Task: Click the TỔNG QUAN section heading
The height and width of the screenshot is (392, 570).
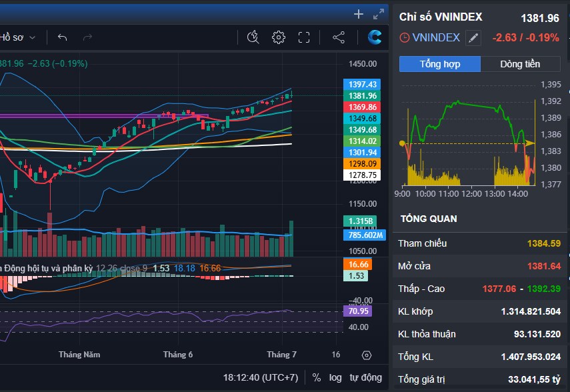Action: point(429,219)
